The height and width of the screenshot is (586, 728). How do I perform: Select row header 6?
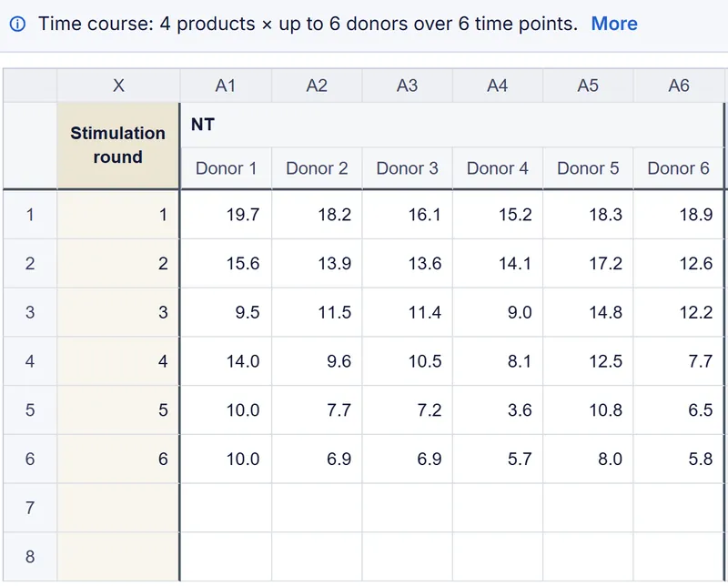pos(30,459)
